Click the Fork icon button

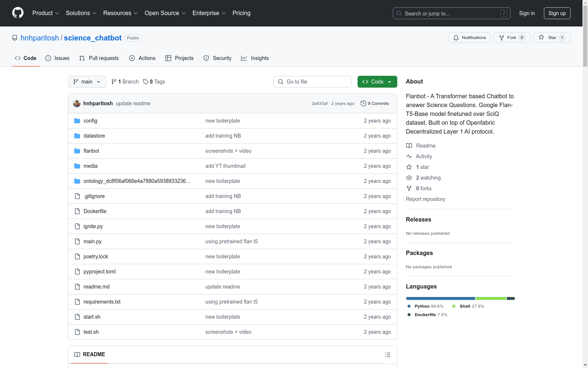(x=502, y=38)
